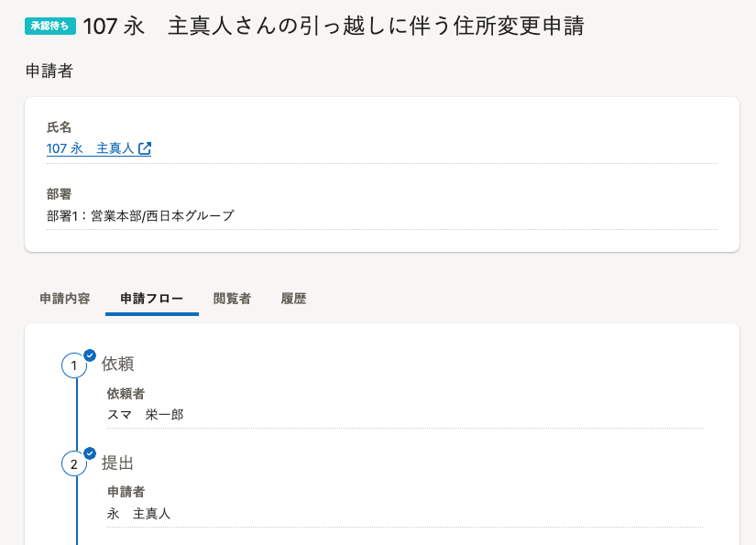Click the 依頼 step heading
Image resolution: width=756 pixels, height=545 pixels.
[117, 364]
